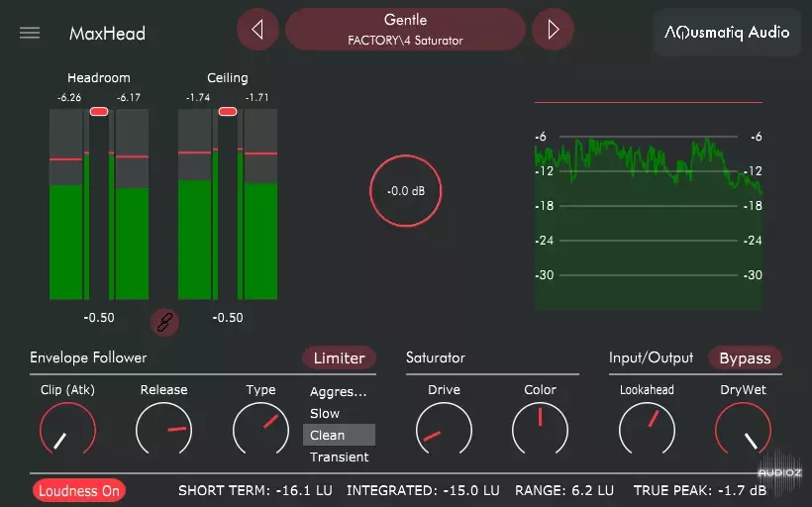
Task: Click the Headroom -0.50 value field
Action: (99, 318)
